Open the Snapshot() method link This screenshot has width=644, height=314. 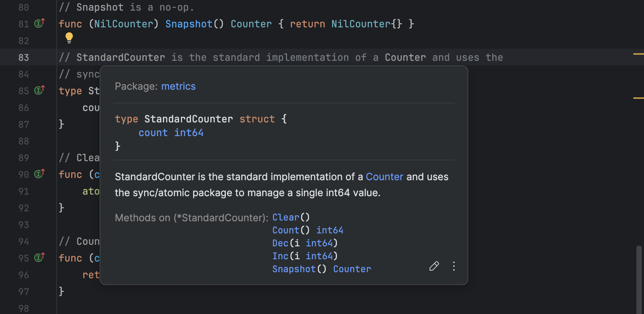tap(294, 269)
